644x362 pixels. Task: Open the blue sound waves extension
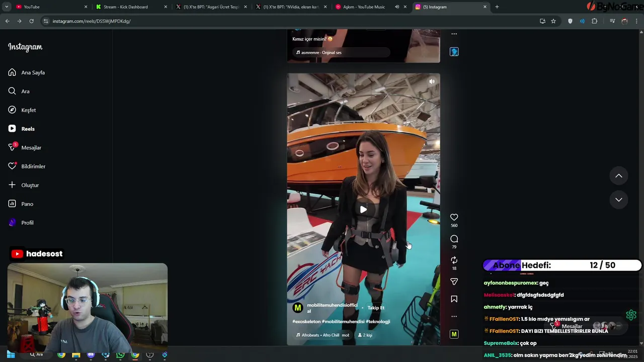click(582, 21)
